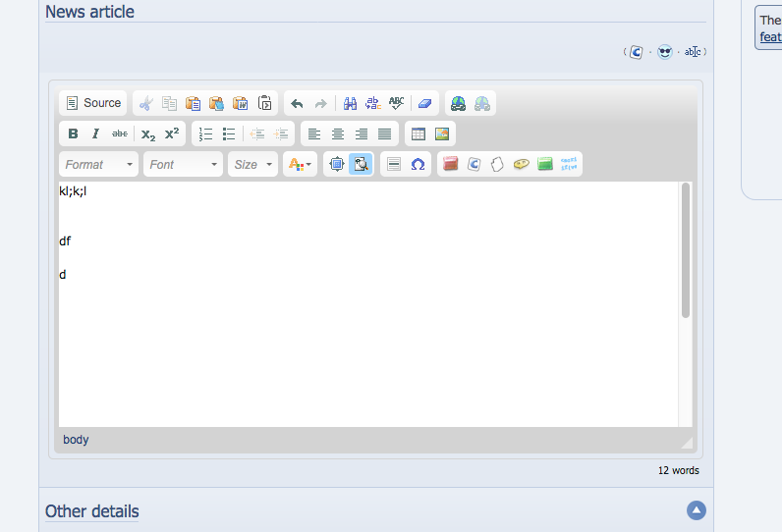Undo the last edit
Screen dimensions: 782x532
pos(297,103)
